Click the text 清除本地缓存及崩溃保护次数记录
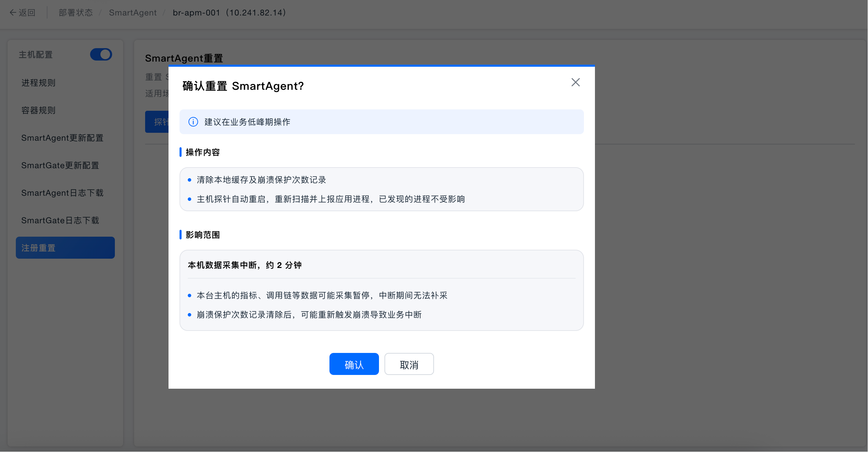 [x=261, y=180]
